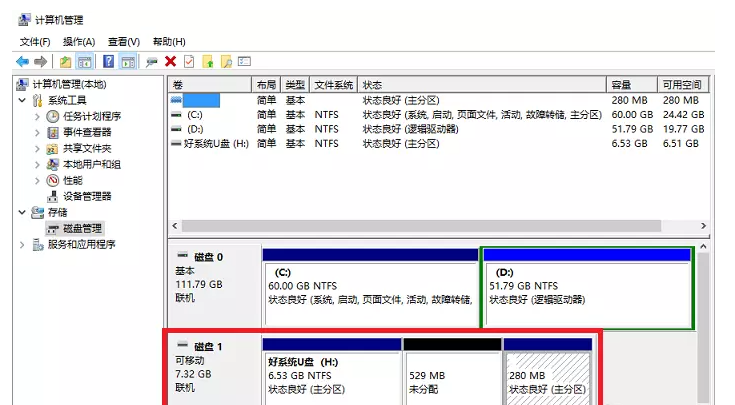Click the disk map scroll-up arrow

tap(703, 247)
